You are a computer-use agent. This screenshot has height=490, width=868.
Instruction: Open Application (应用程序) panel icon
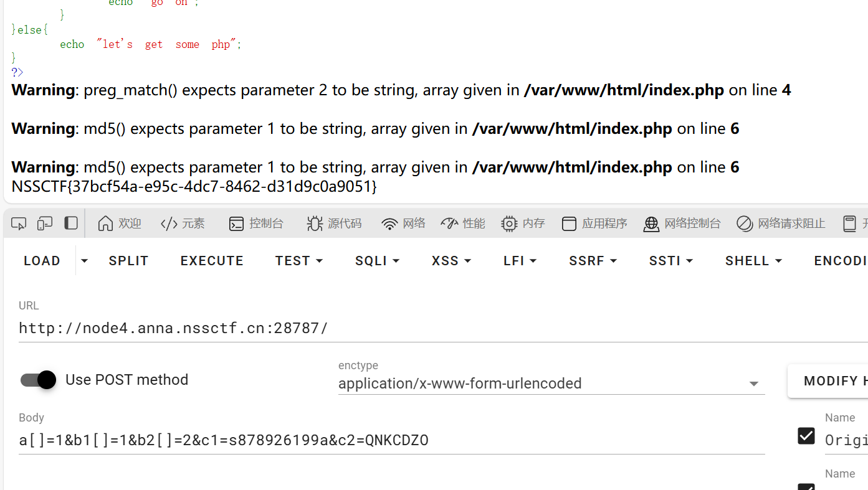pos(594,224)
